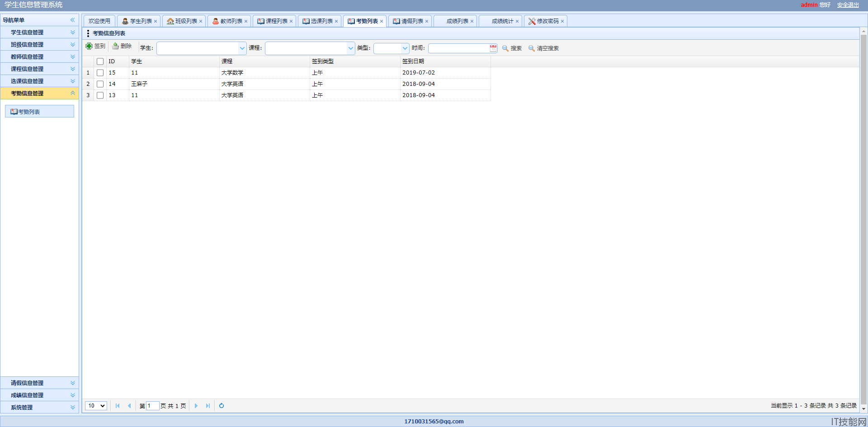Close the 修改密码 tab

tap(562, 21)
